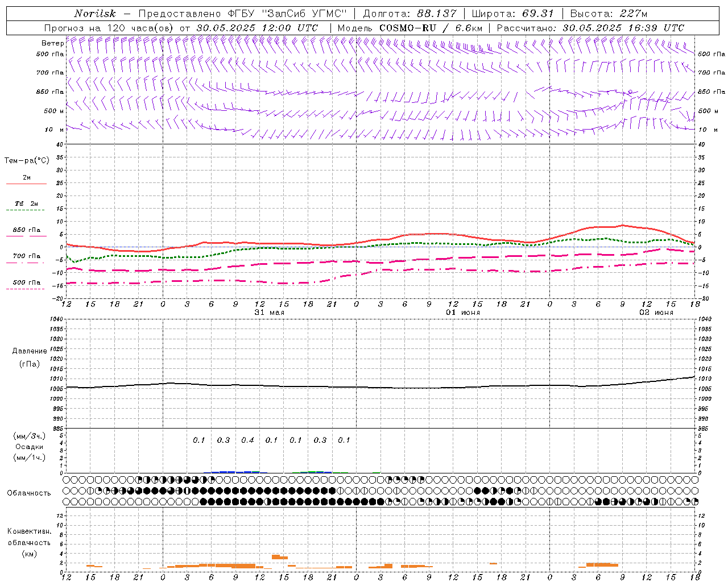Click the "Конвективн." convective cloud label

click(x=29, y=531)
